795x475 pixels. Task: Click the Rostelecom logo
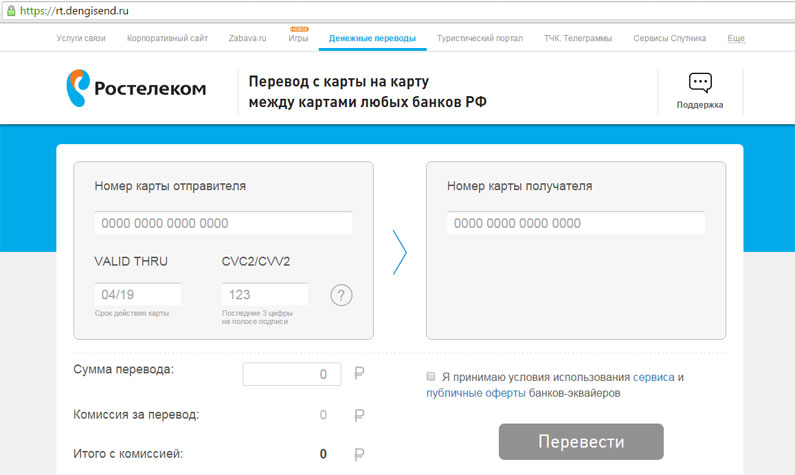pyautogui.click(x=136, y=88)
